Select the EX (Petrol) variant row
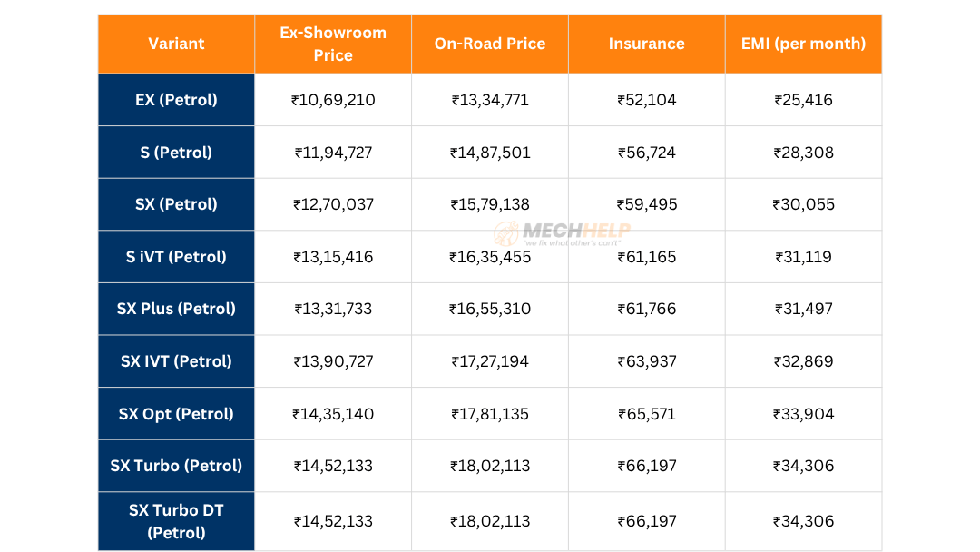The image size is (980, 552). 175,100
